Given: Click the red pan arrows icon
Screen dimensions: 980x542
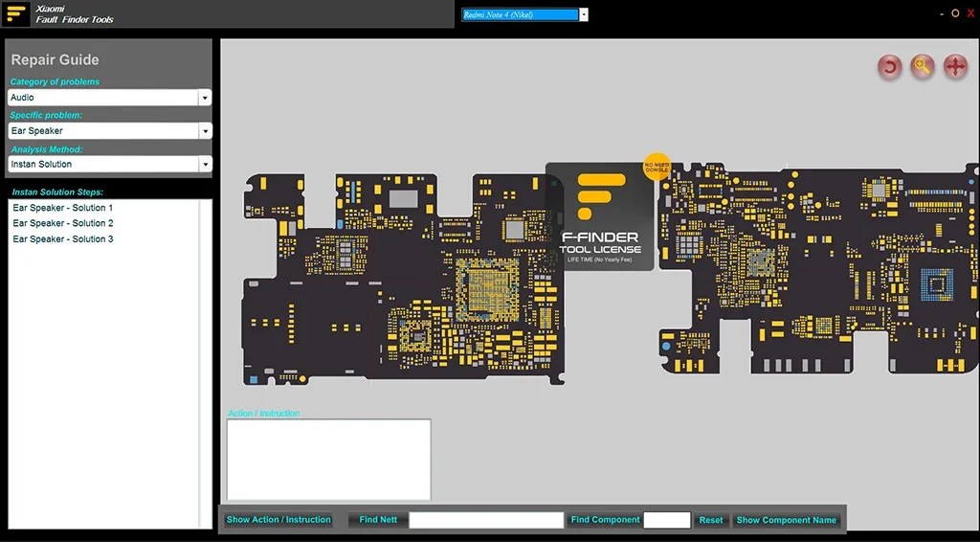Looking at the screenshot, I should (956, 66).
